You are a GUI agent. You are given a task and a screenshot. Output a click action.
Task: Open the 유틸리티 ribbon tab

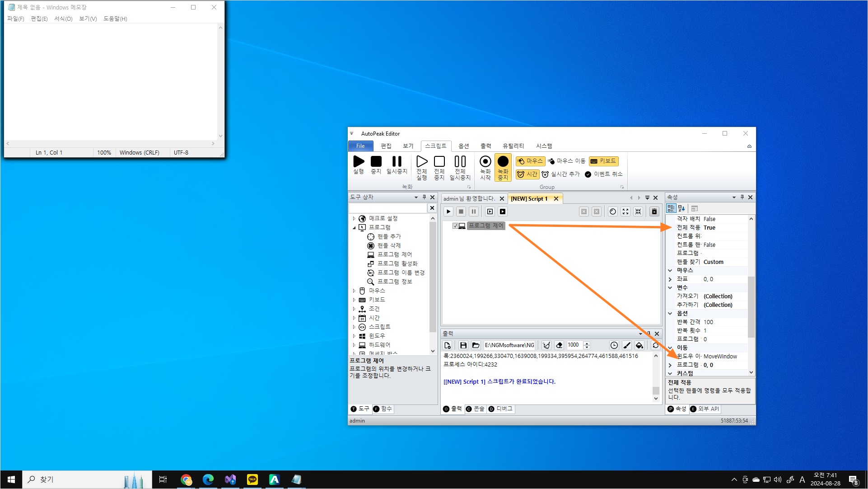pyautogui.click(x=513, y=146)
